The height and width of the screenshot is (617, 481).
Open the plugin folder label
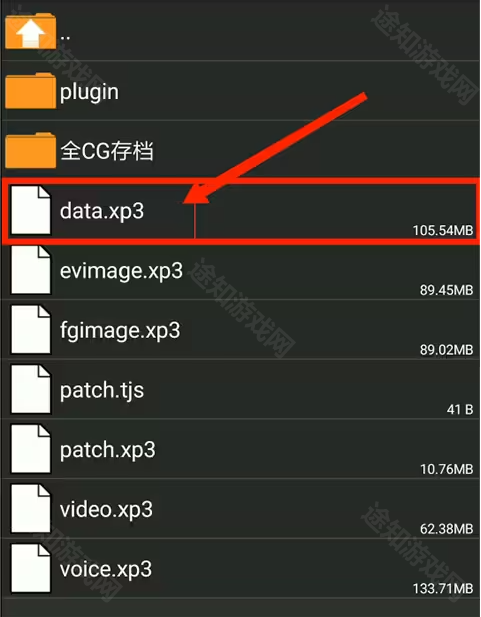coord(89,92)
